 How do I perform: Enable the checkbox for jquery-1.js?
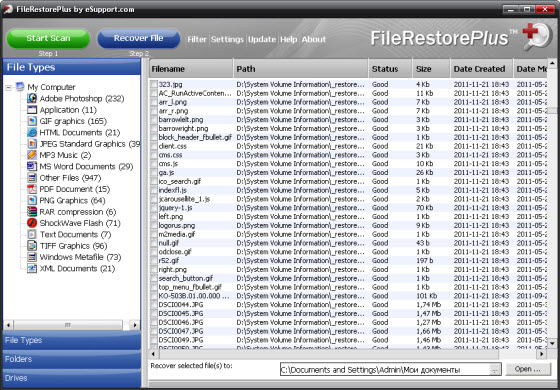(154, 208)
